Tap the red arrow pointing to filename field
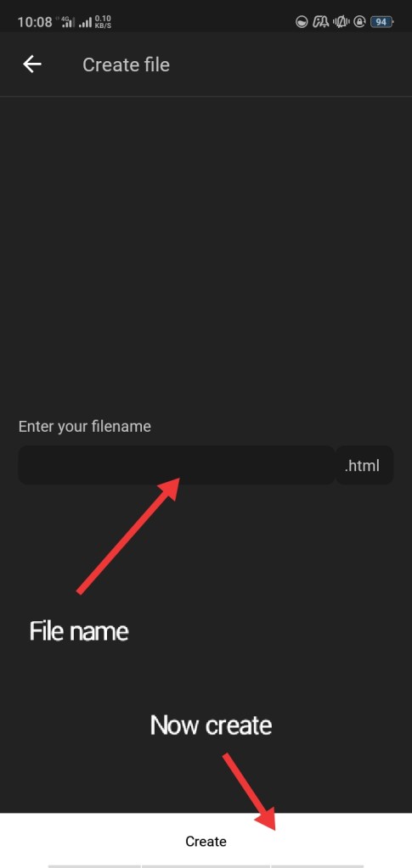 [128, 535]
